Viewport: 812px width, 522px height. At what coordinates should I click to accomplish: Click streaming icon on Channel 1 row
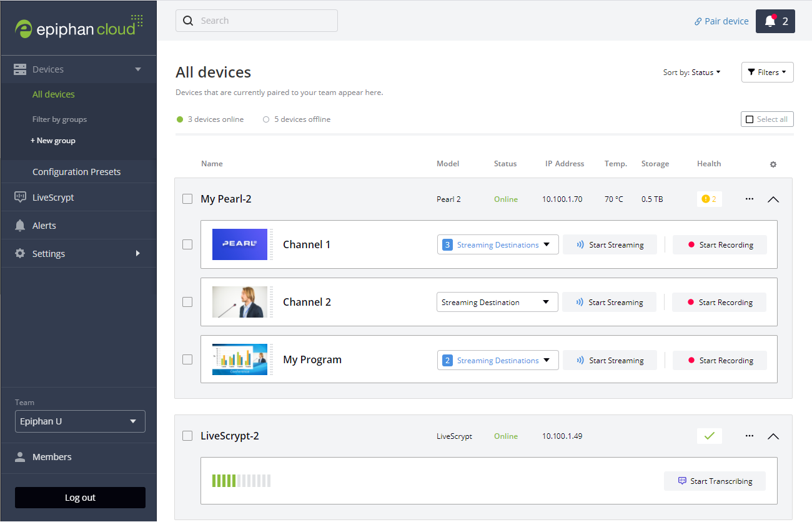pos(580,245)
